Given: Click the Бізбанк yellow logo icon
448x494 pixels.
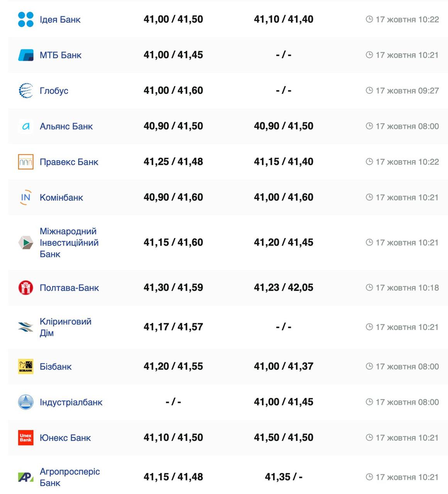Looking at the screenshot, I should [x=26, y=366].
